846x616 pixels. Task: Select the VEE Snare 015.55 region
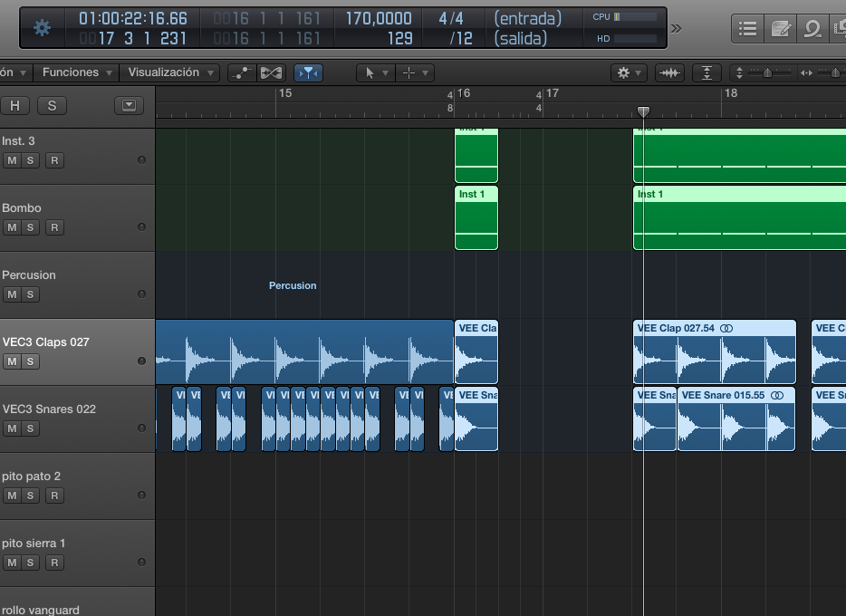735,419
